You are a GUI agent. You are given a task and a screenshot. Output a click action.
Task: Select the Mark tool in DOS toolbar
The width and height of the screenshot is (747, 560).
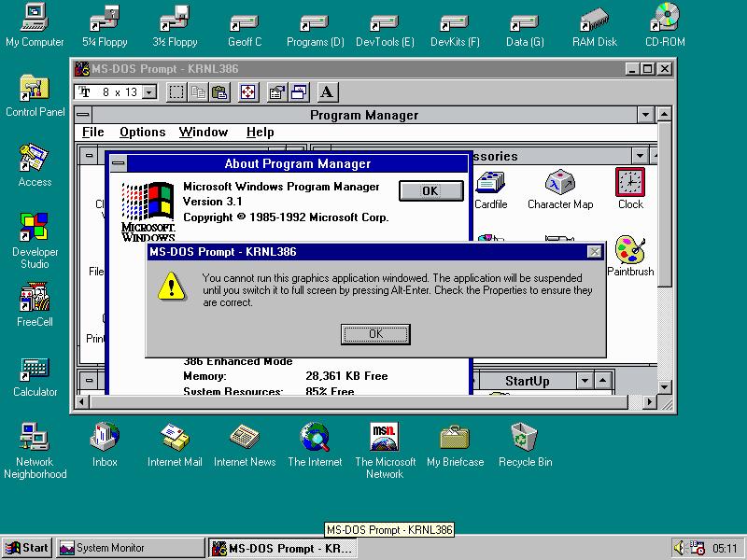pos(176,92)
